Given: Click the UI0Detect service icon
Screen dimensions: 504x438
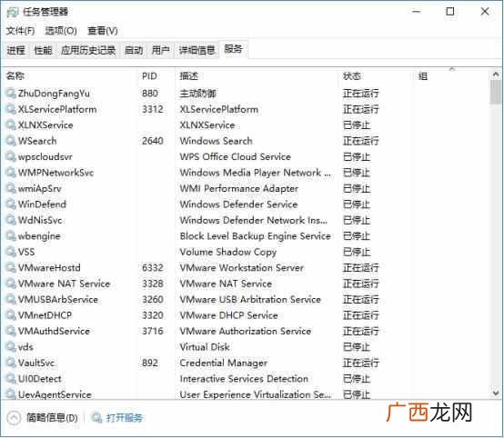Looking at the screenshot, I should (11, 379).
